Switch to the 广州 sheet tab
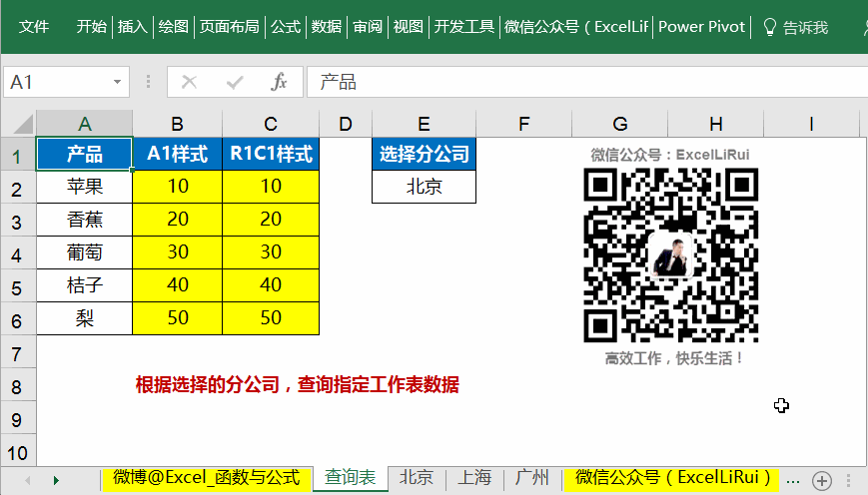The width and height of the screenshot is (868, 495). [x=532, y=478]
